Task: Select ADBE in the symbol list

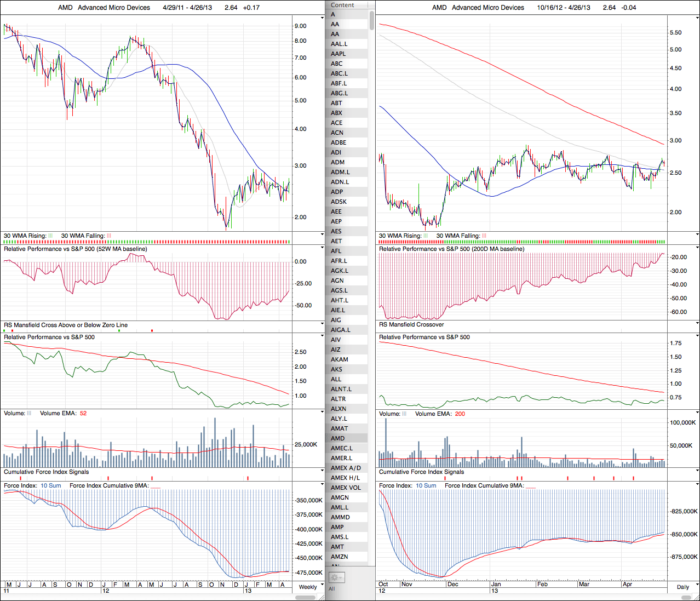Action: (338, 142)
